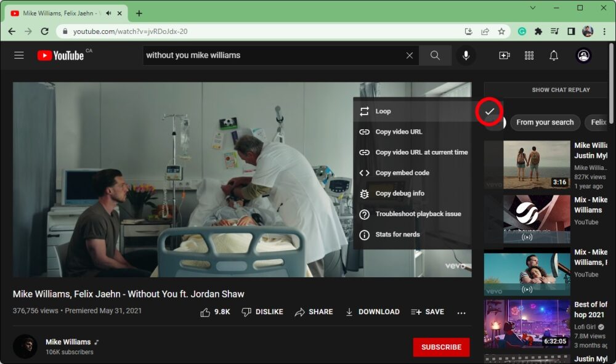Open the YouTube hamburger guide menu

coord(19,55)
